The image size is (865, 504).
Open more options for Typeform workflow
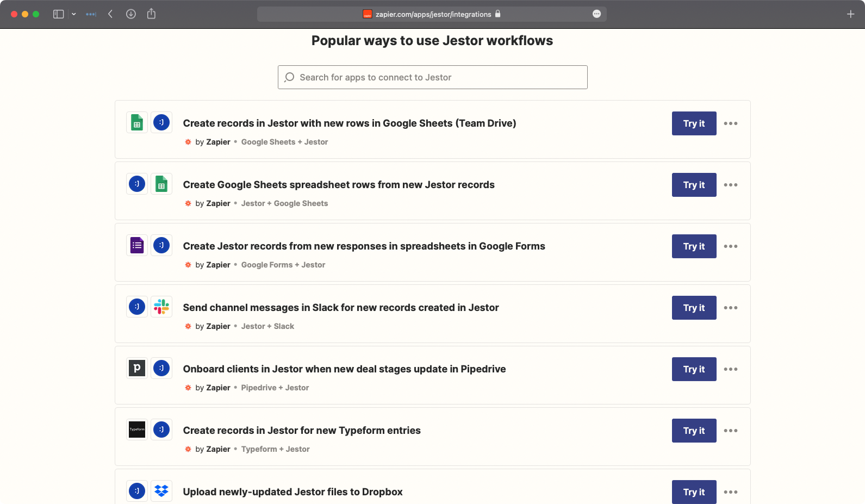click(x=731, y=431)
